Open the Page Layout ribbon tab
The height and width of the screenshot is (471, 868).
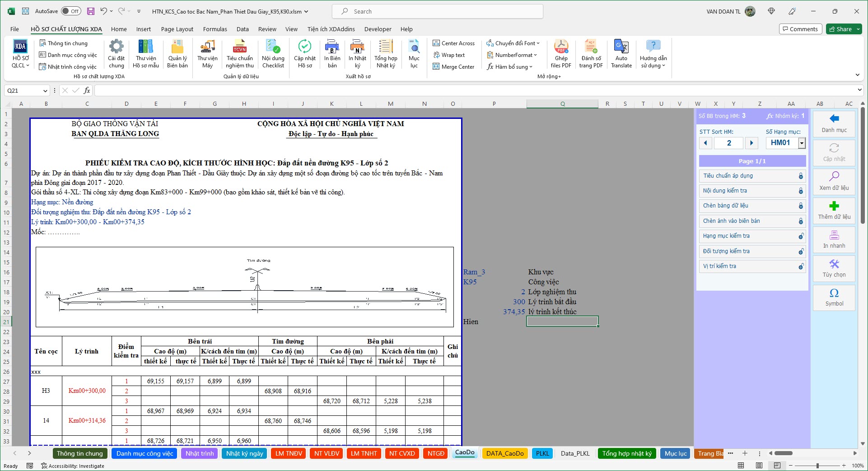click(177, 29)
